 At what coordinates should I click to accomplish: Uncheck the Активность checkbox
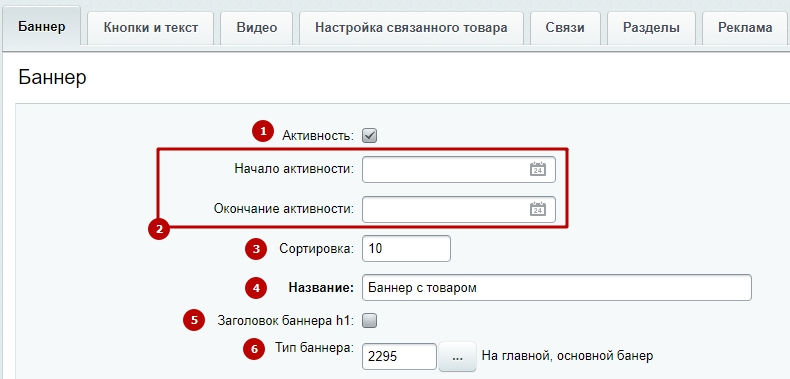click(369, 136)
